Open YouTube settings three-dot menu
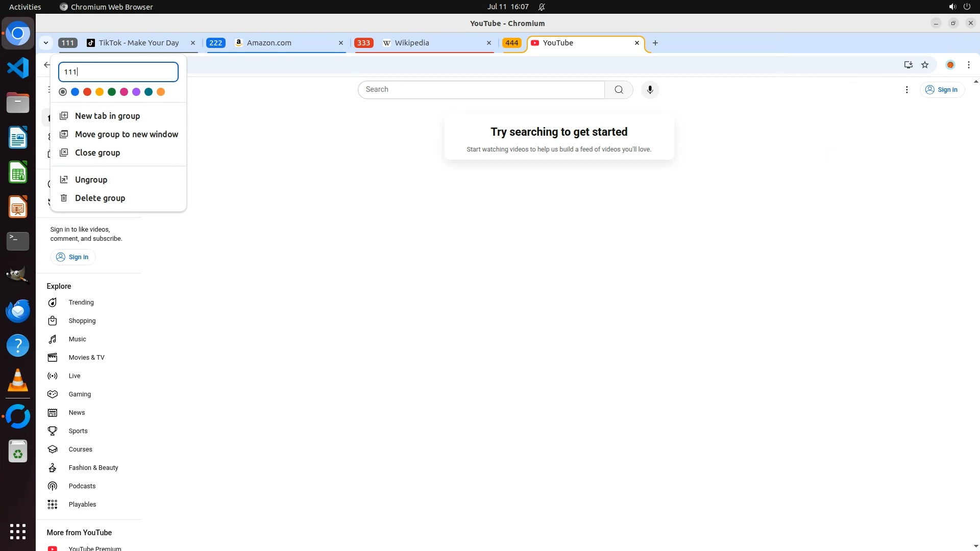The image size is (980, 551). [906, 90]
